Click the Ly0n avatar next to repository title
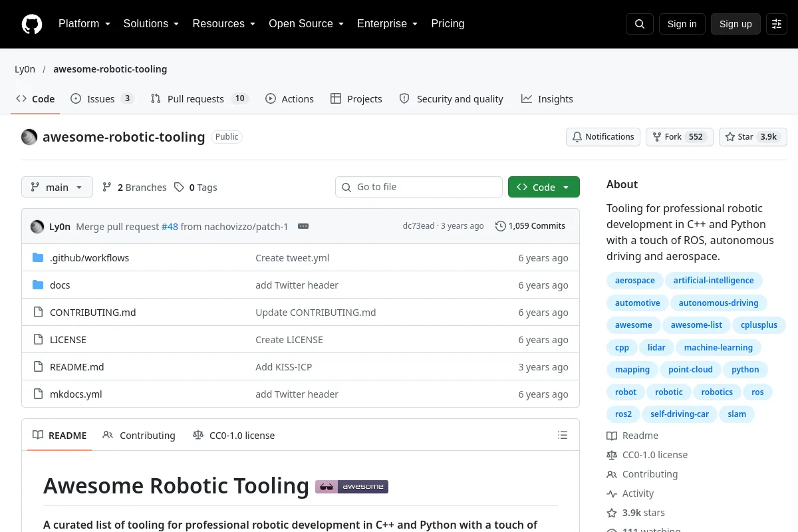This screenshot has height=532, width=798. click(x=29, y=137)
